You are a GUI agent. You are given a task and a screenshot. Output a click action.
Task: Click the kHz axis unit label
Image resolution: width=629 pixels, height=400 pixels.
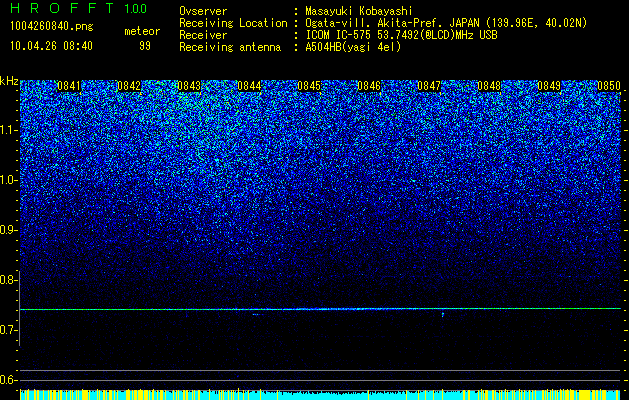coord(9,81)
